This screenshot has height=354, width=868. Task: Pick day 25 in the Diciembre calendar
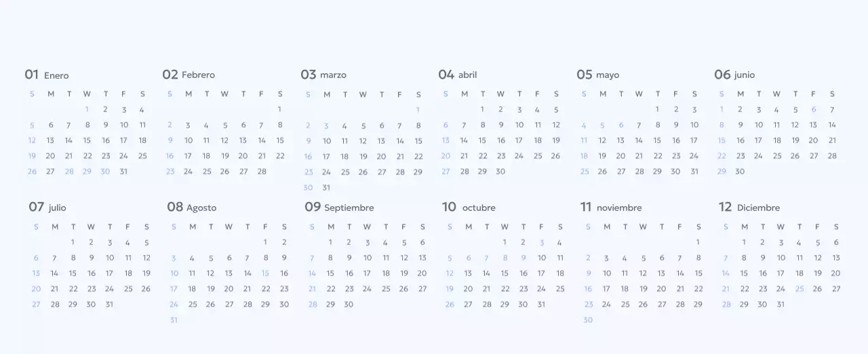coord(800,289)
